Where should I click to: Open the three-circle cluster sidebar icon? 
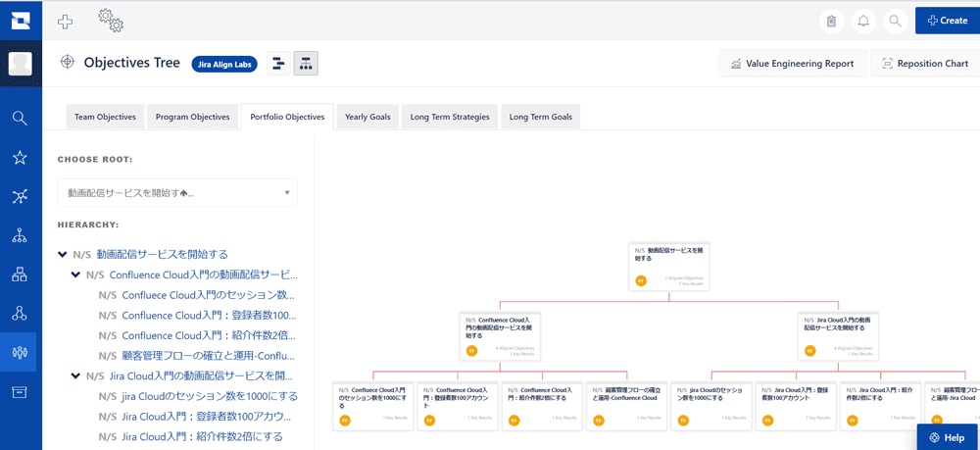20,313
